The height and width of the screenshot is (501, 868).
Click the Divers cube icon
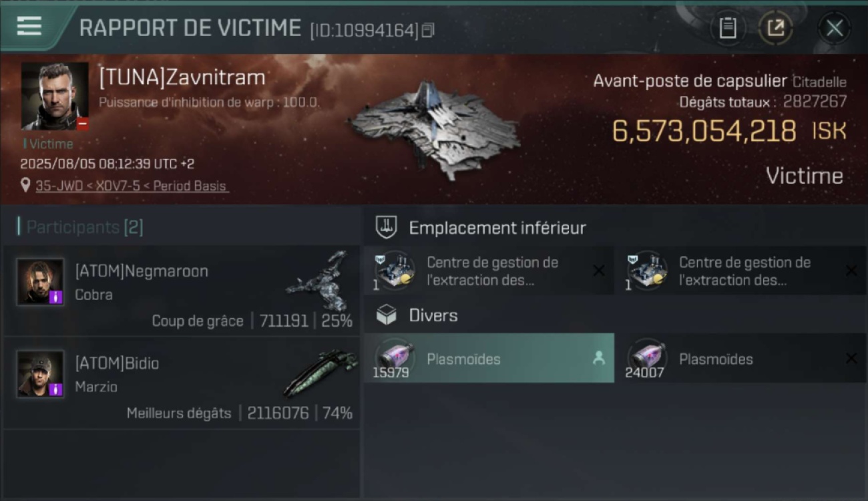387,315
